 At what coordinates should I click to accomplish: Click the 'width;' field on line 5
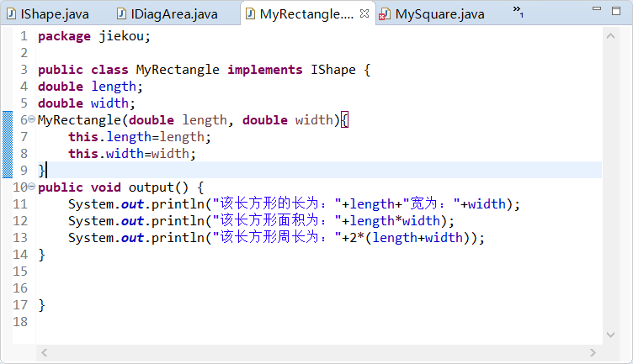[113, 103]
